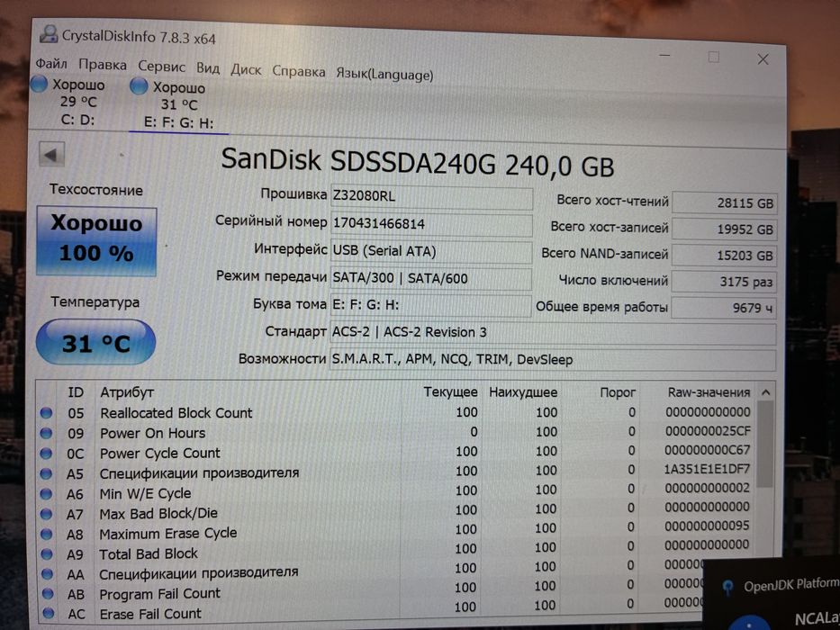Click the total host writes value 19952 GB
Viewport: 840px width, 630px height.
point(724,229)
